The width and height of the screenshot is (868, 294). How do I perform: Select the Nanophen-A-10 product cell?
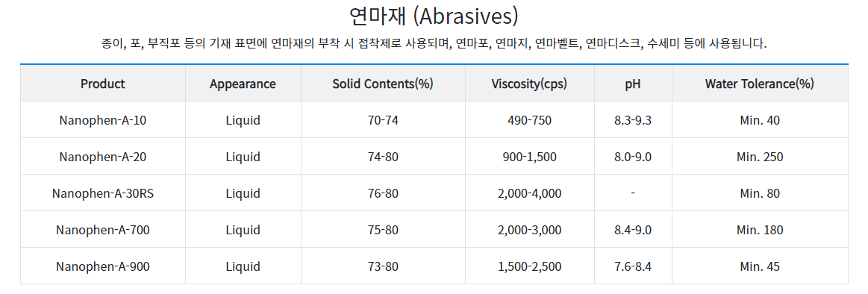tap(103, 119)
